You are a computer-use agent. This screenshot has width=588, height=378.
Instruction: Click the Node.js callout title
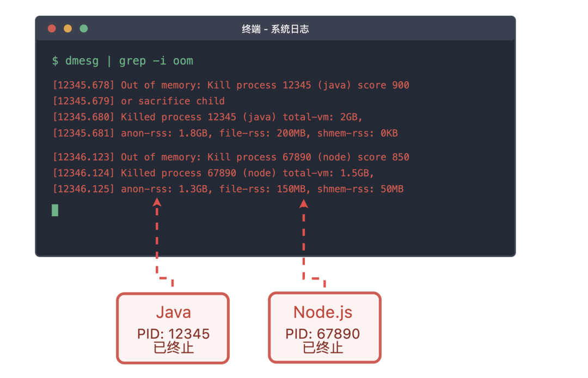[x=323, y=312]
